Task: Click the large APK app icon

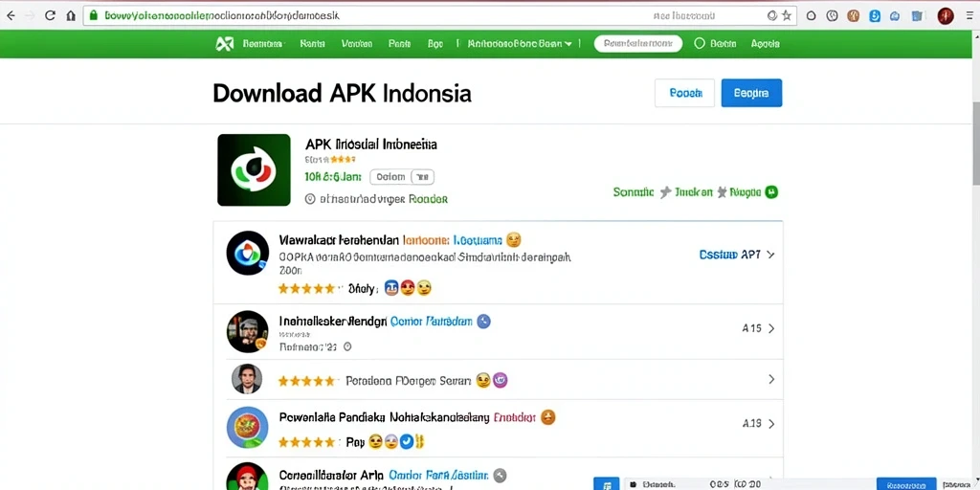Action: click(x=254, y=169)
